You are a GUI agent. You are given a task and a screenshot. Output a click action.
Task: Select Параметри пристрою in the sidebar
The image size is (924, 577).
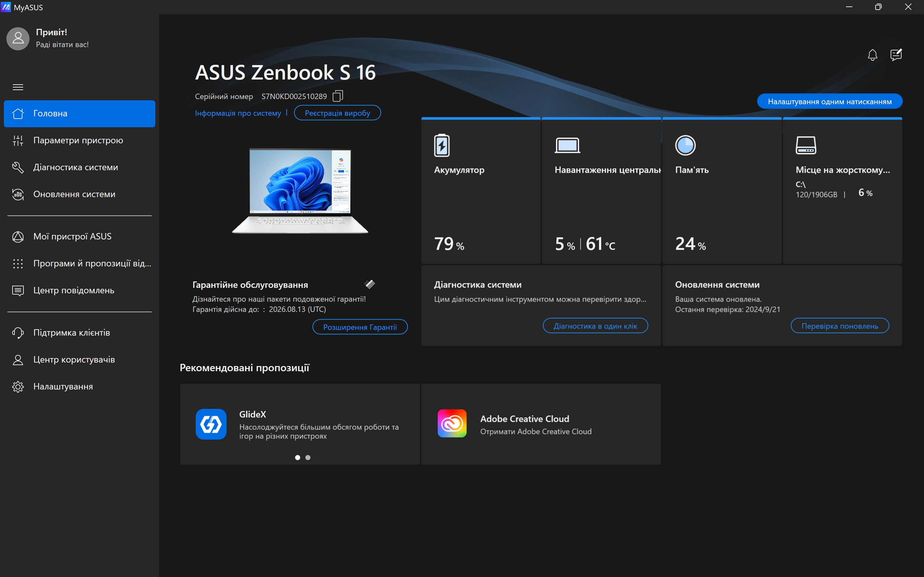pos(78,140)
